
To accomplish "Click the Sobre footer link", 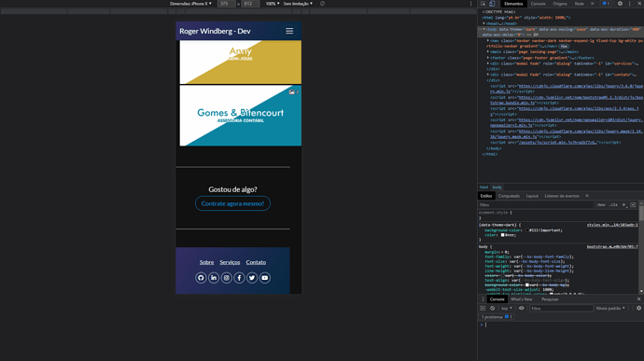I will [x=206, y=262].
